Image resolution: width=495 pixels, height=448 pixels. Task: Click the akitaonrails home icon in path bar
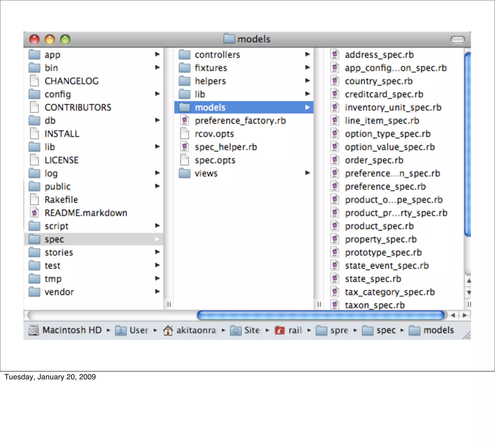[168, 330]
